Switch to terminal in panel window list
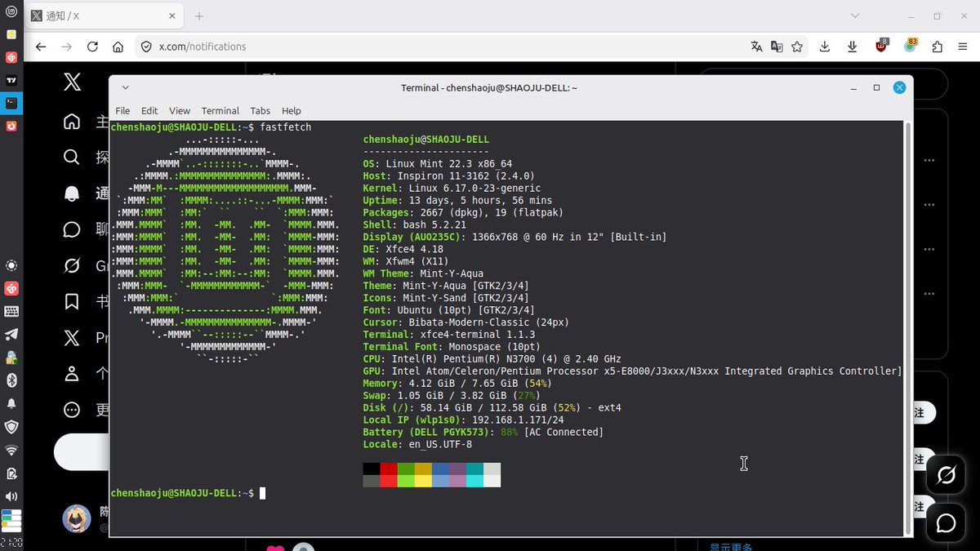This screenshot has width=980, height=551. pyautogui.click(x=11, y=103)
